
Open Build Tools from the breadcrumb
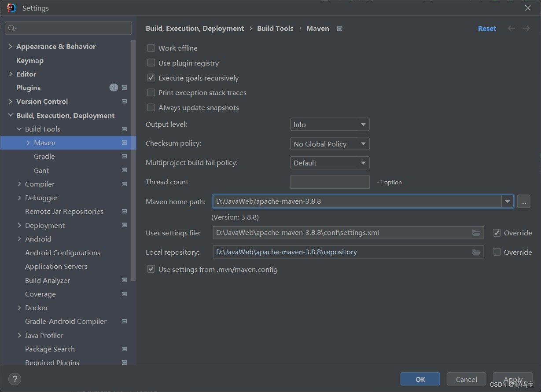click(x=275, y=28)
